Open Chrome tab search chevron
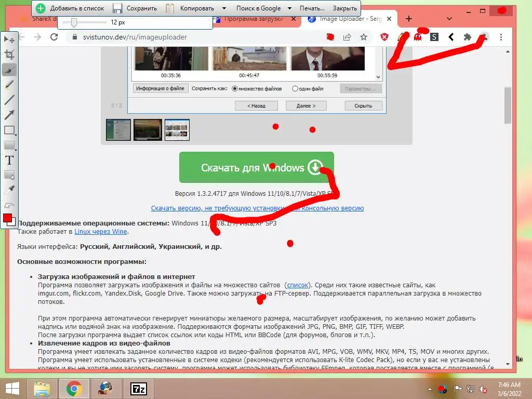The image size is (532, 399). (449, 19)
